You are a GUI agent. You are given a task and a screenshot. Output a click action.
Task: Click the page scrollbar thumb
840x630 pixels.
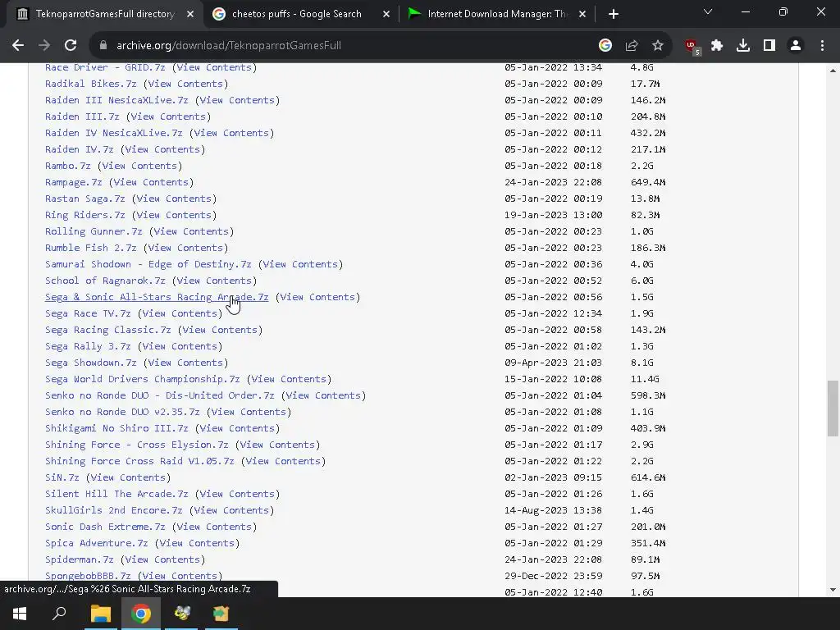(832, 409)
